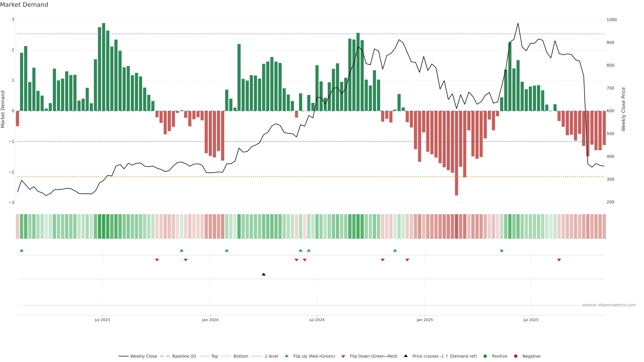Hide the Top dotted line series
Image resolution: width=644 pixels, height=362 pixels.
214,356
